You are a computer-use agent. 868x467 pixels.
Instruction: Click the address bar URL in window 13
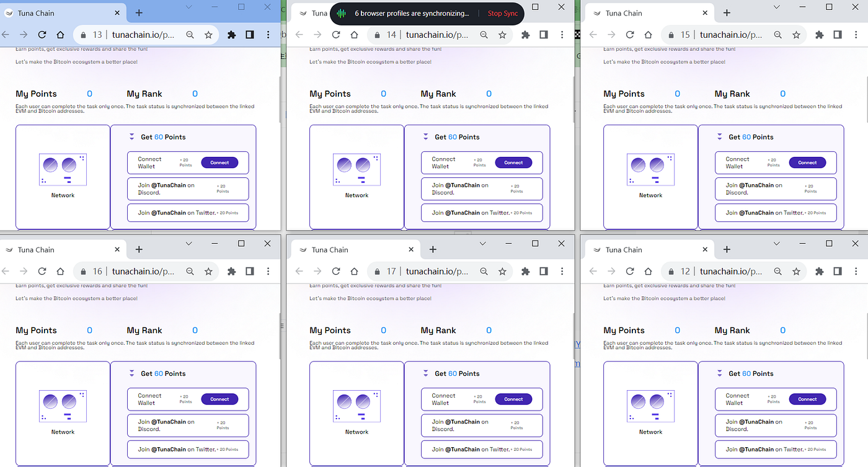[x=143, y=35]
